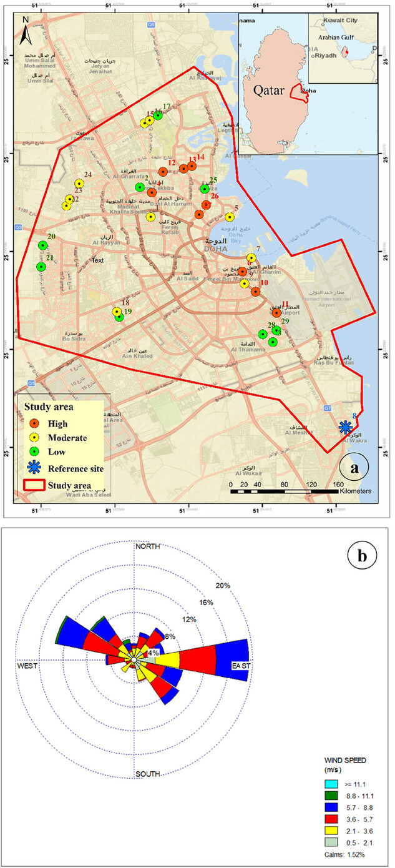The height and width of the screenshot is (868, 395).
Task: Click the green site marker labeled 17
Action: [x=158, y=116]
